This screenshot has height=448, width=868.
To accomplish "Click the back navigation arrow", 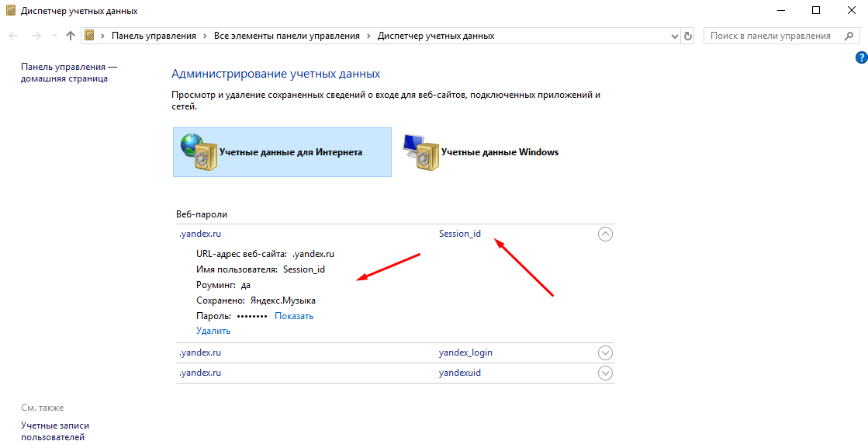I will coord(15,36).
